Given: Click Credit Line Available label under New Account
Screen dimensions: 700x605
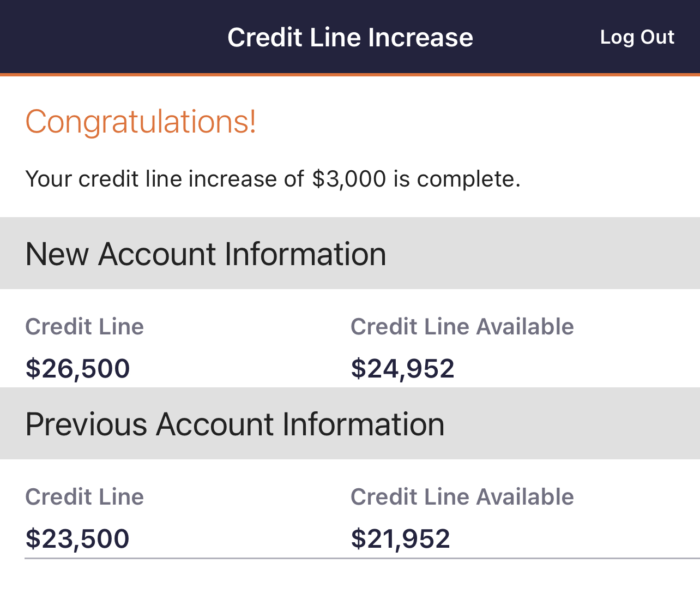Looking at the screenshot, I should (462, 327).
